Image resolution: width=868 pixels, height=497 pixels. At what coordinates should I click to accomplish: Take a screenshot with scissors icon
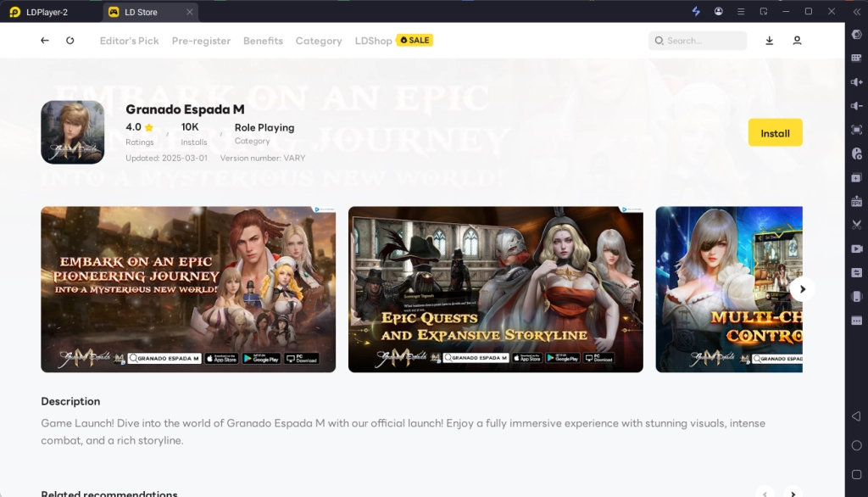(x=857, y=225)
